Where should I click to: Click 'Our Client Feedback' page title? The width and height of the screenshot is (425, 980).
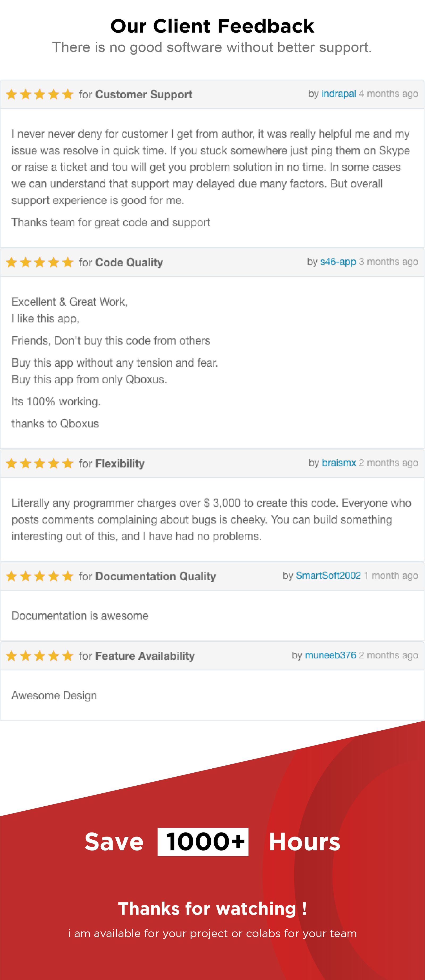pos(212,26)
